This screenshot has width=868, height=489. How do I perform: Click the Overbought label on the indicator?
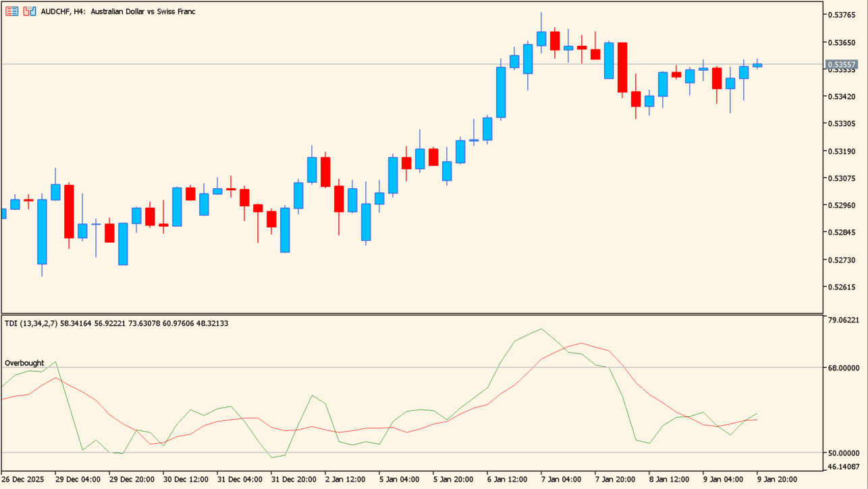click(x=24, y=363)
